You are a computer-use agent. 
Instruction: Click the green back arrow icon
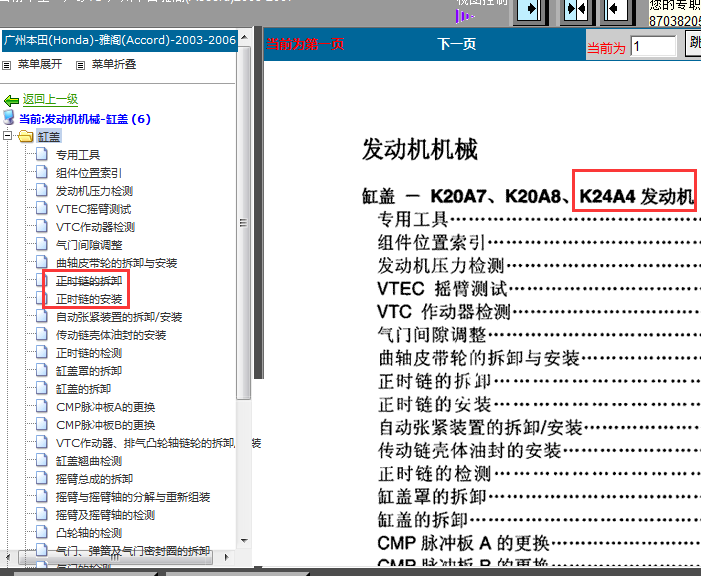(x=11, y=100)
